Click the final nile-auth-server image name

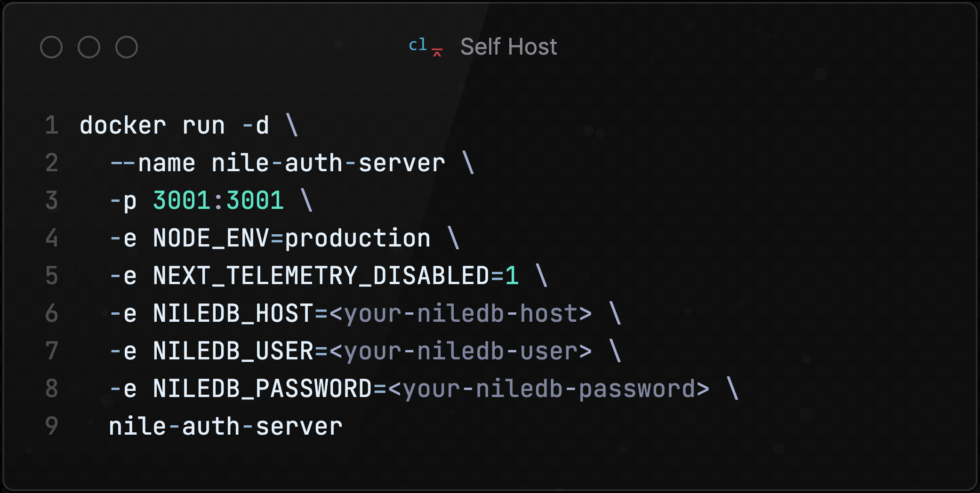pyautogui.click(x=225, y=427)
